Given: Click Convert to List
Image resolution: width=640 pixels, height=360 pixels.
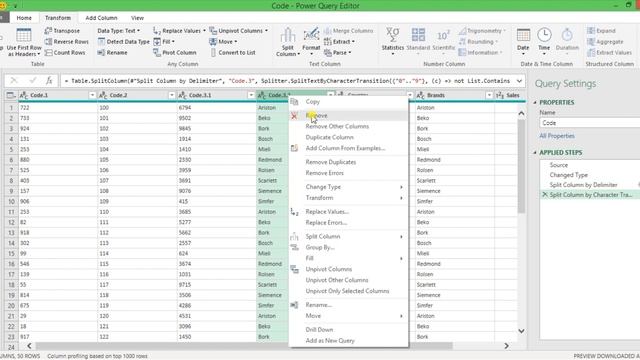Looking at the screenshot, I should pyautogui.click(x=233, y=53).
